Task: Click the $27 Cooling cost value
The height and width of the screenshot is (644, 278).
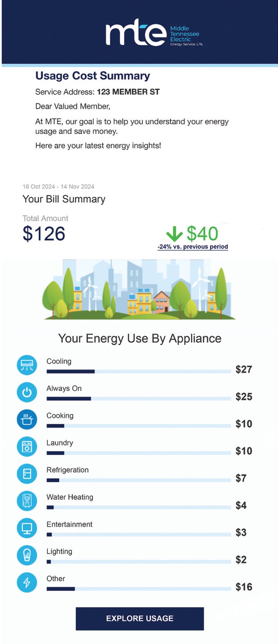Action: [x=244, y=369]
